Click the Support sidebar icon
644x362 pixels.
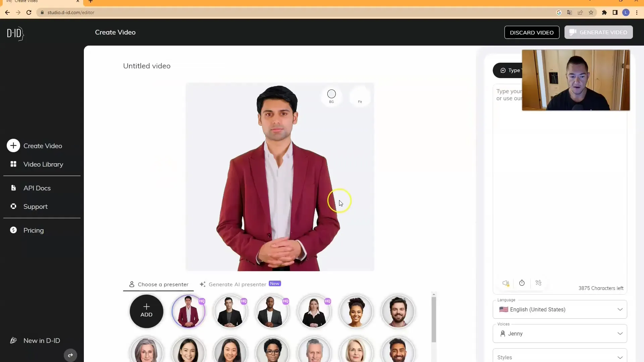(13, 206)
